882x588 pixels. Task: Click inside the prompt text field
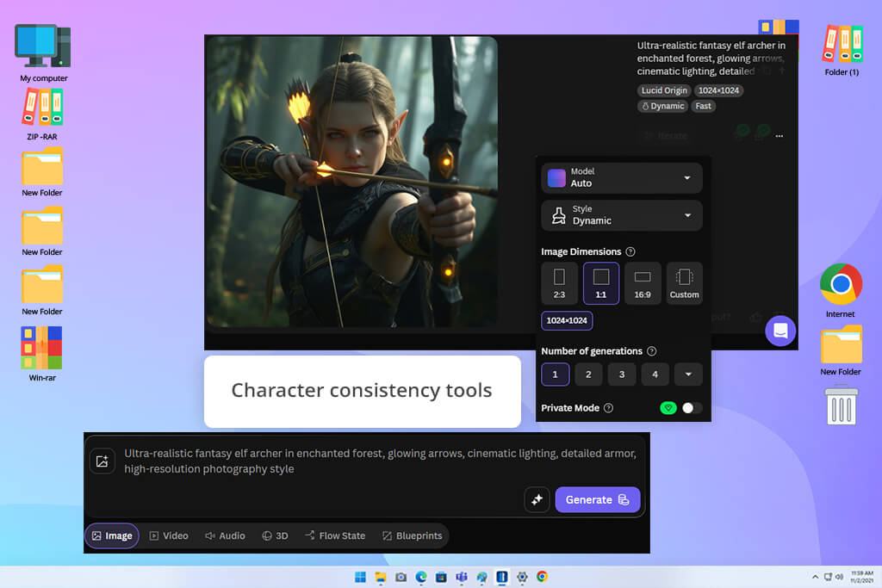tap(380, 461)
